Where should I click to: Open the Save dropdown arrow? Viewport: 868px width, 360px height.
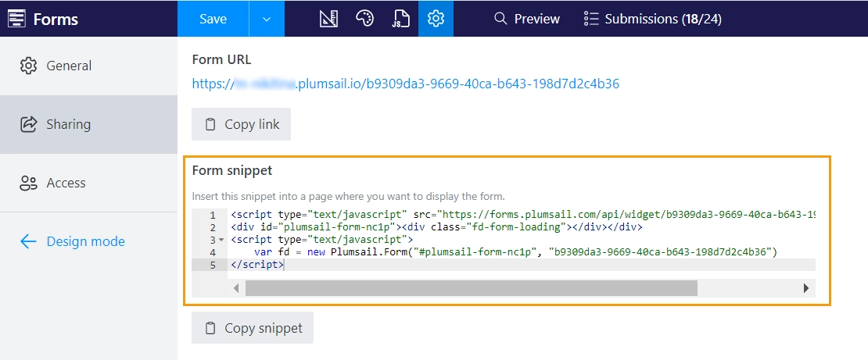click(267, 19)
